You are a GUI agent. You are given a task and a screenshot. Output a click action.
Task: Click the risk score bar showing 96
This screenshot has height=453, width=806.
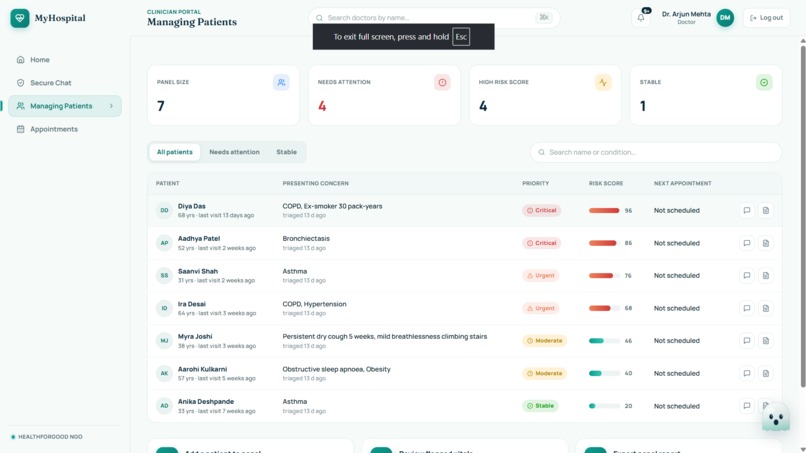[x=604, y=210]
